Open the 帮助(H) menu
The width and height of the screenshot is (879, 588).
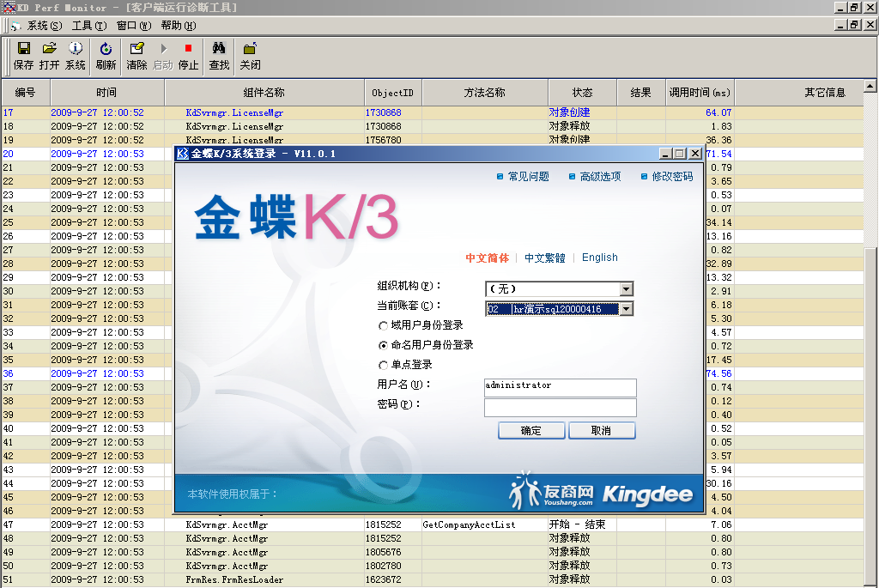(x=178, y=26)
